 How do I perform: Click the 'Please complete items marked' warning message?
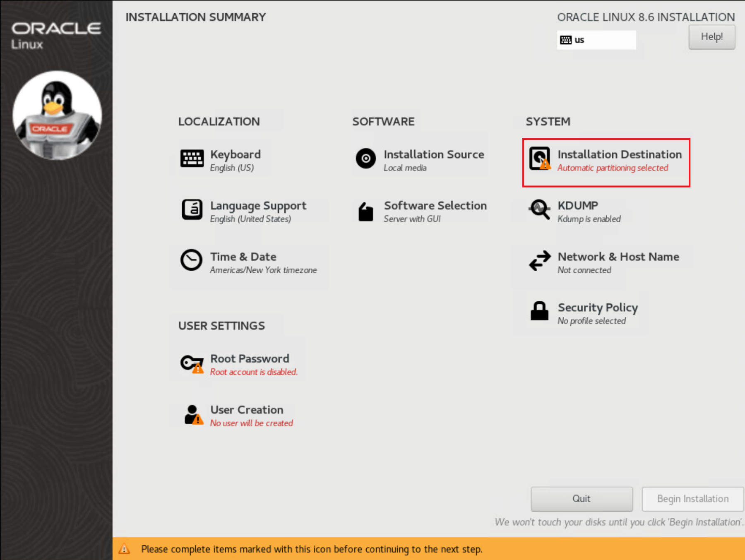pos(312,549)
